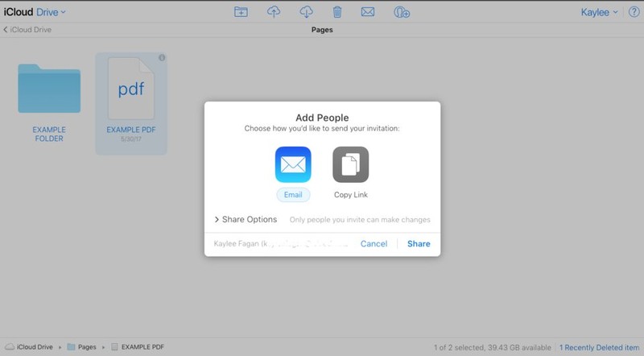Click the upload to cloud icon
The height and width of the screenshot is (356, 644).
274,12
